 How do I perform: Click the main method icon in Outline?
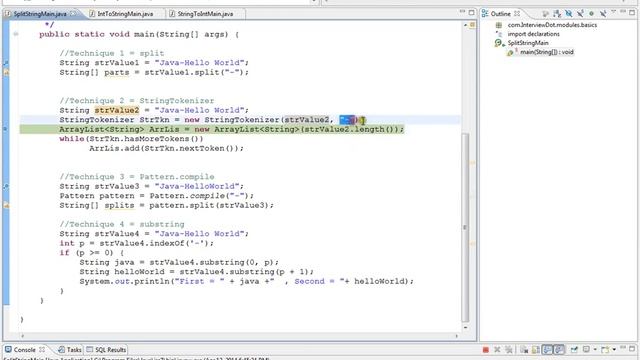pos(511,52)
